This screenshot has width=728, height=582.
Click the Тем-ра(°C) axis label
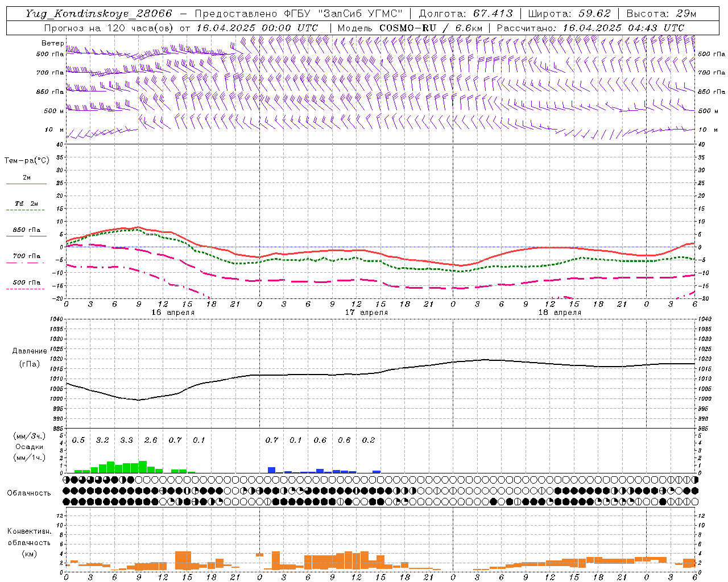pyautogui.click(x=27, y=161)
